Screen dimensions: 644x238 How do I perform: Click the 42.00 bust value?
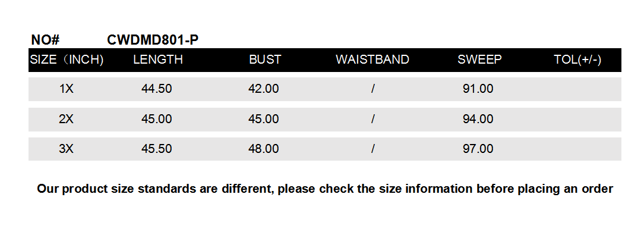[264, 89]
